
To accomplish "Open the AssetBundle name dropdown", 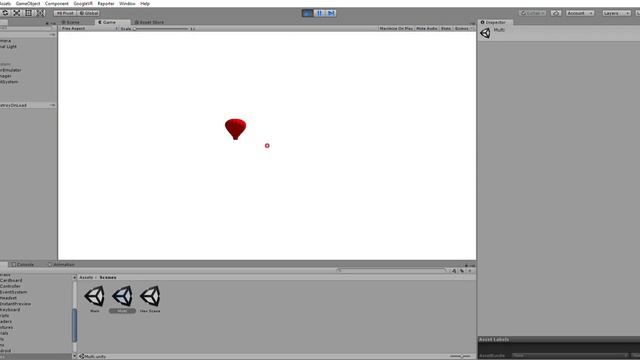I will click(570, 356).
